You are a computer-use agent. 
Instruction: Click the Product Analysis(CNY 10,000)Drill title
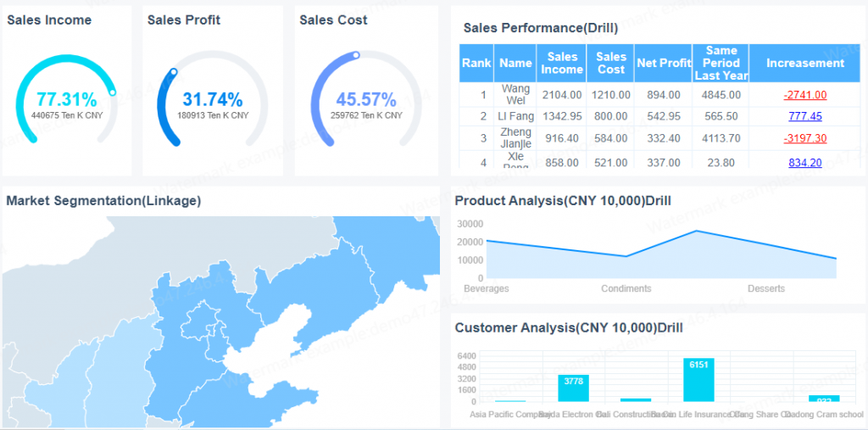click(x=563, y=201)
